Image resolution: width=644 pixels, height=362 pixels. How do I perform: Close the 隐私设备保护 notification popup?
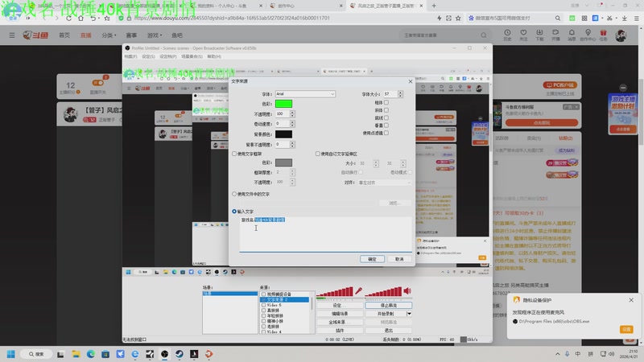631,300
